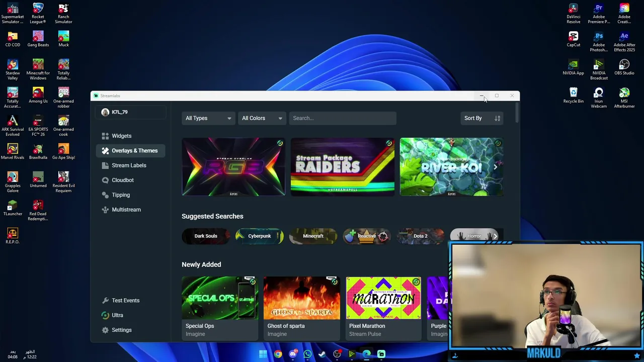This screenshot has height=362, width=644.
Task: Select the OBS Studio desktop icon
Action: (x=624, y=67)
